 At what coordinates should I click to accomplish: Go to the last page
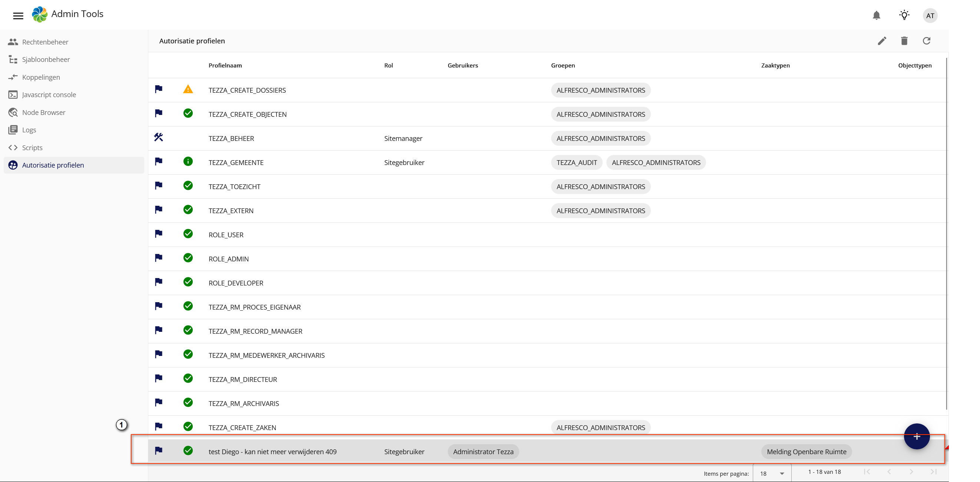click(933, 472)
